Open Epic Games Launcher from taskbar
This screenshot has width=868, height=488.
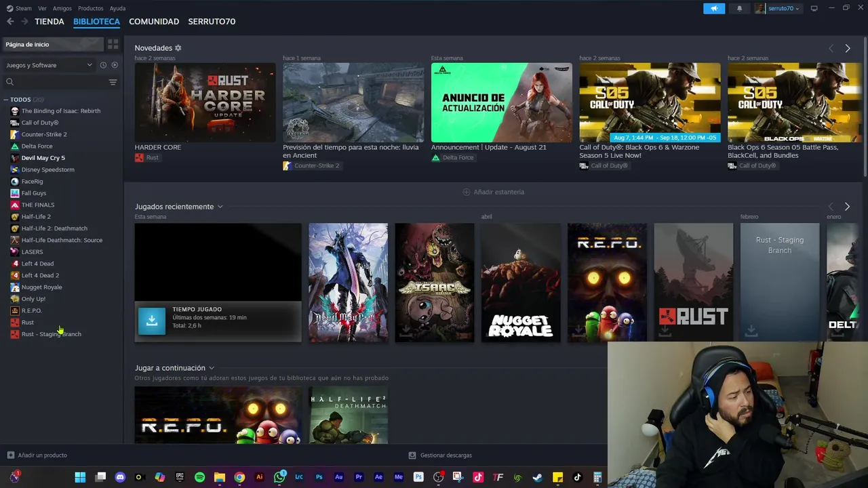click(x=180, y=477)
